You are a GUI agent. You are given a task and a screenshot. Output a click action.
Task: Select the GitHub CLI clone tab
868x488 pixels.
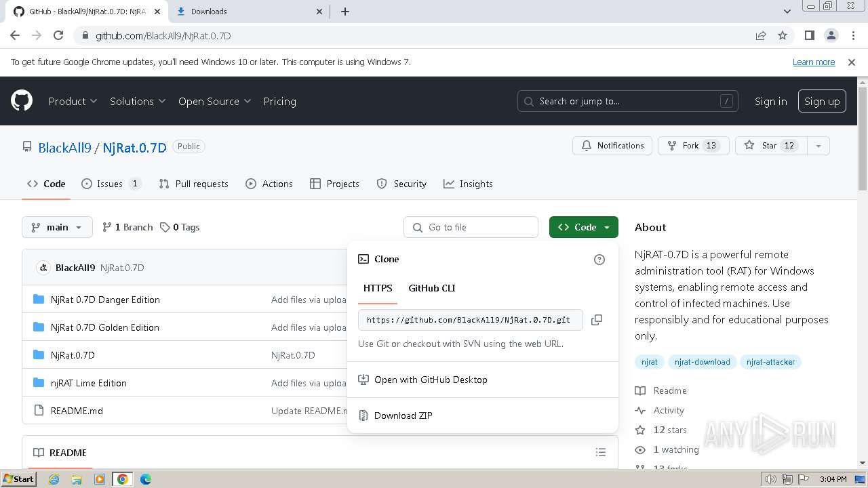pos(432,288)
